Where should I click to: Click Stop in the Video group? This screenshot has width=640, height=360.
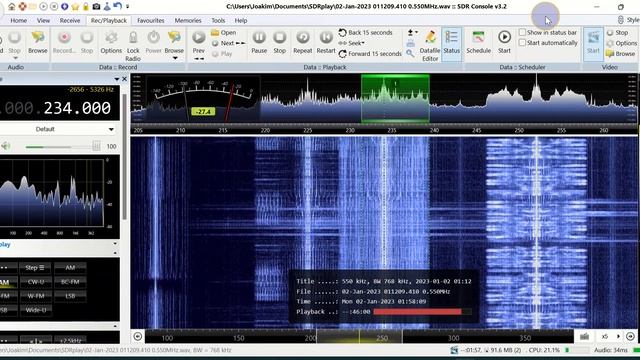pos(618,32)
